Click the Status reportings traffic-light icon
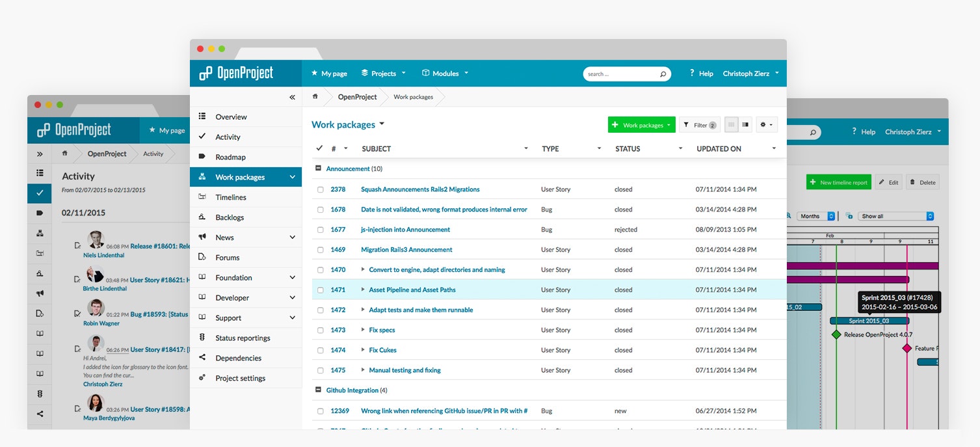The height and width of the screenshot is (447, 980). tap(202, 338)
